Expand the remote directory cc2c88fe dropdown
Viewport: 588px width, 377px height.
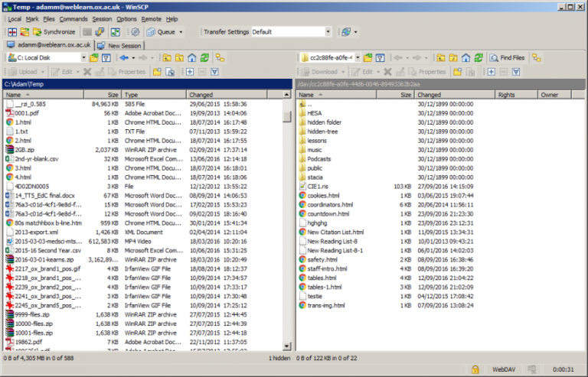(x=357, y=57)
